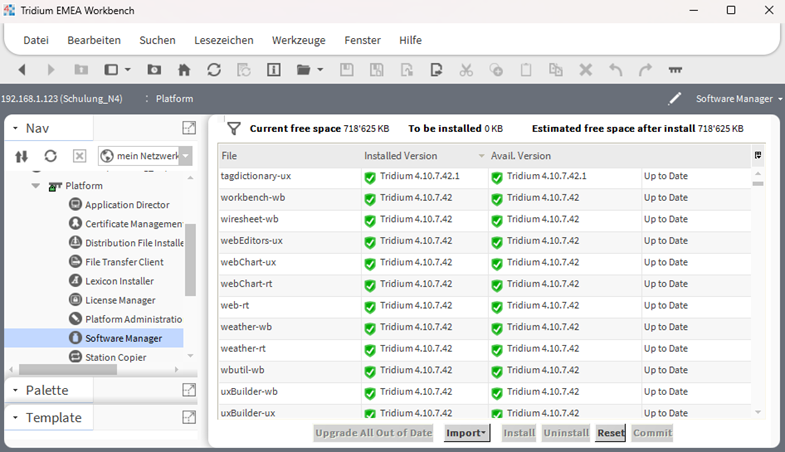Open the Hilfe menu
This screenshot has width=785, height=452.
[411, 40]
